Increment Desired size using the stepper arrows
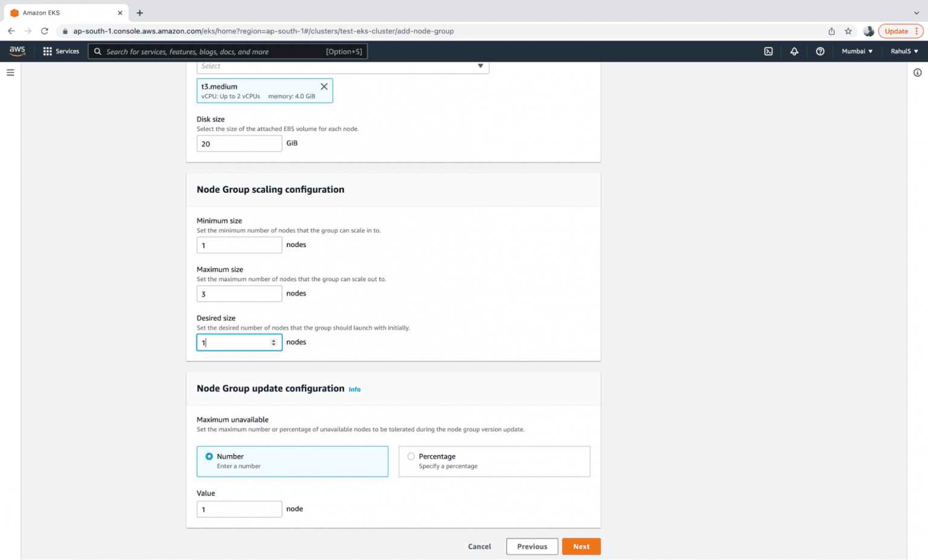Screen dimensions: 928x560 point(273,340)
